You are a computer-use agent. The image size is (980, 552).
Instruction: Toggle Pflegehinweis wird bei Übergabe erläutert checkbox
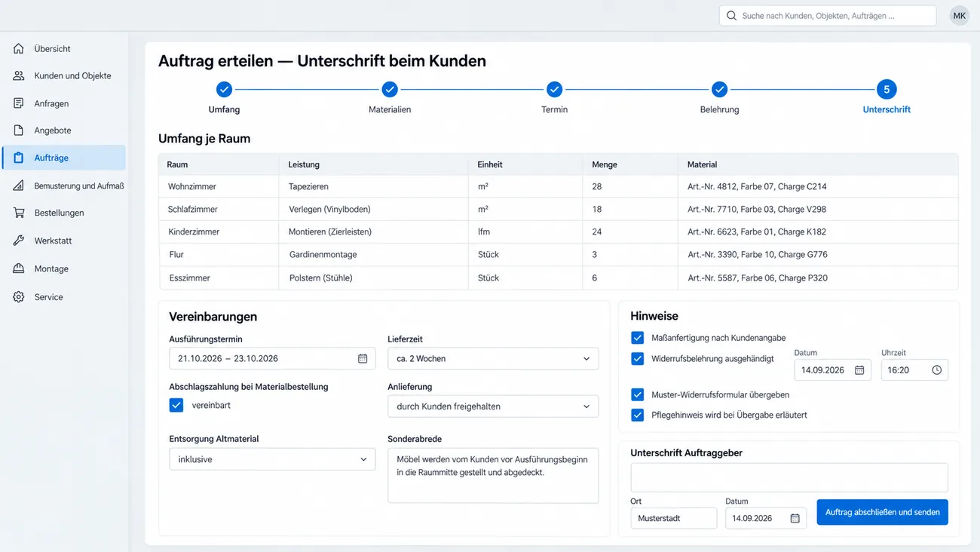coord(638,415)
